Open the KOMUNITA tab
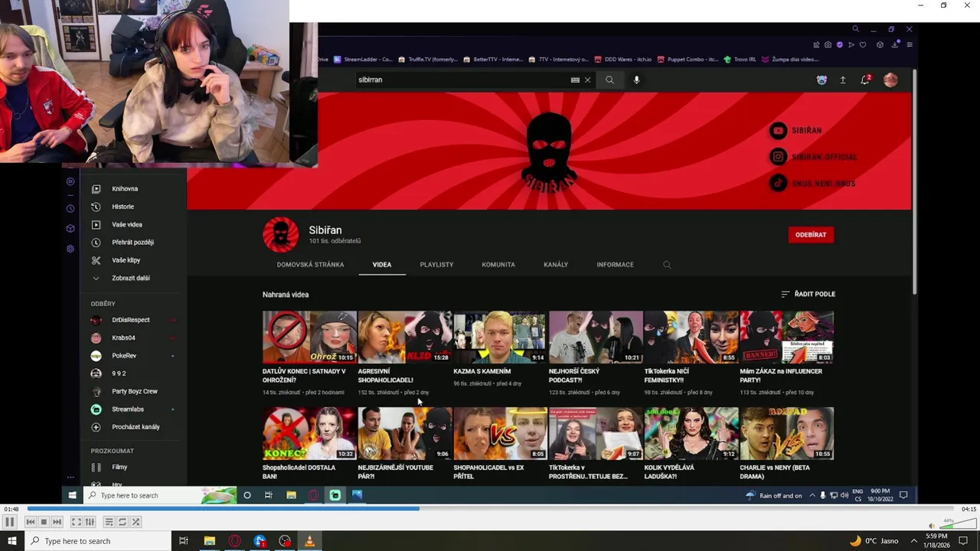Image resolution: width=980 pixels, height=551 pixels. coord(498,265)
